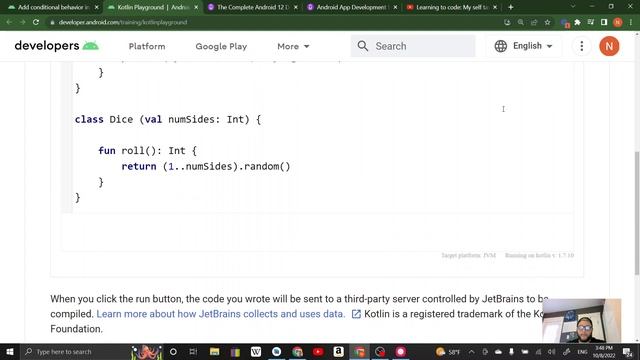The height and width of the screenshot is (360, 640).
Task: Open the Chrome three-dot menu
Action: 631,22
